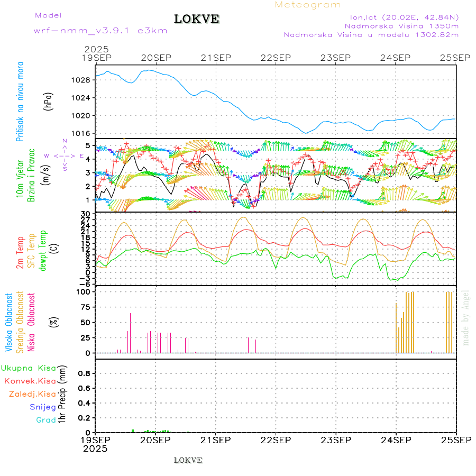Select the 2m Temp legend label
The height and width of the screenshot is (476, 476).
[x=20, y=253]
